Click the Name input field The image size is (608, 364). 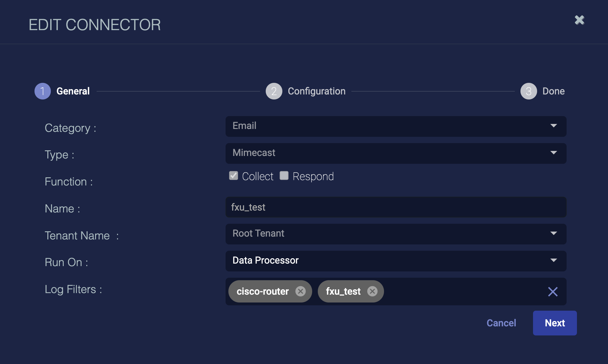[x=396, y=207]
